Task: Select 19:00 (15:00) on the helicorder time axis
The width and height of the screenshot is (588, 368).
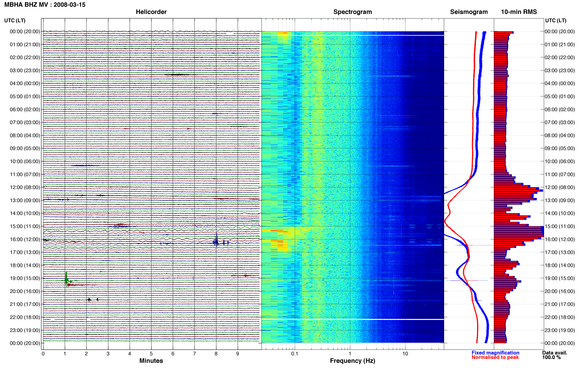Action: pyautogui.click(x=25, y=278)
